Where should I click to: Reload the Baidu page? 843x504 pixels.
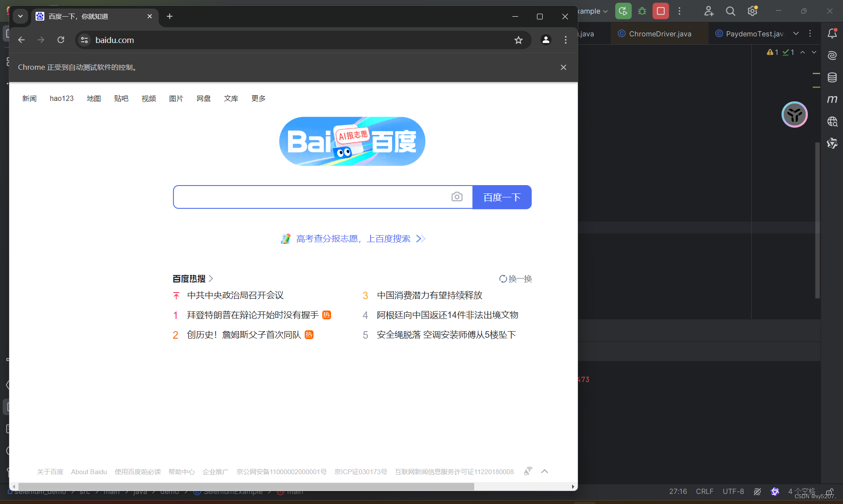click(x=61, y=40)
